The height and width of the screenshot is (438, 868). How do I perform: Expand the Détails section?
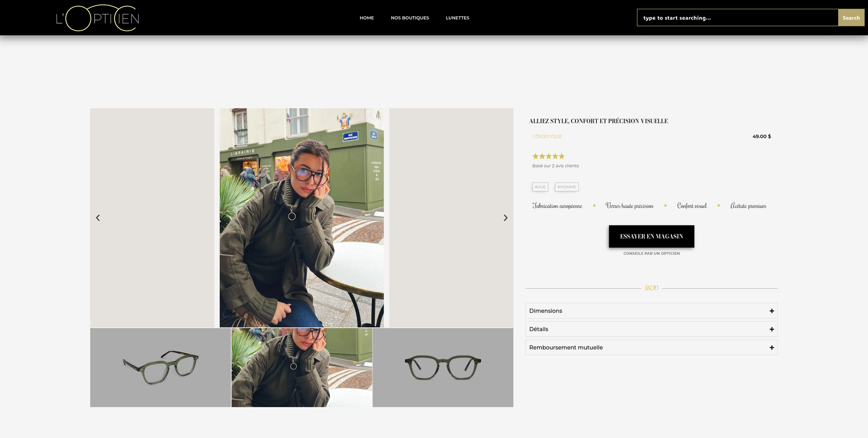[652, 329]
